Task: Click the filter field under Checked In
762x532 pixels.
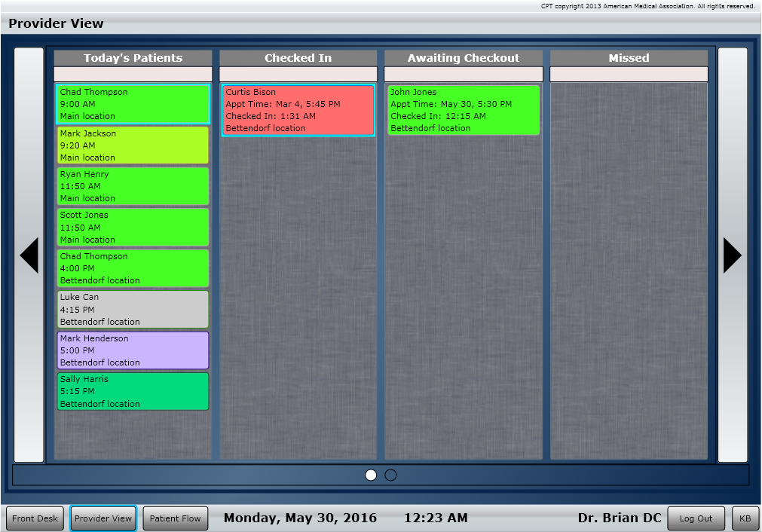Action: [x=298, y=74]
